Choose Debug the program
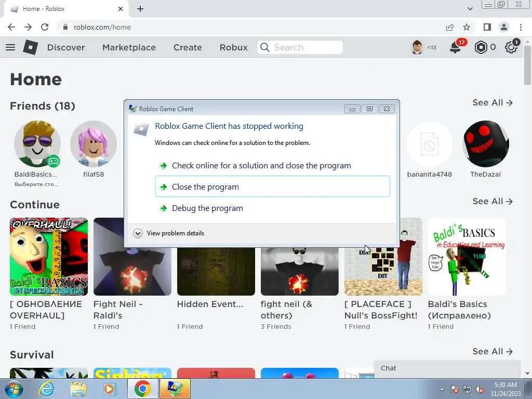Screen dimensions: 532x399 click(x=272, y=208)
